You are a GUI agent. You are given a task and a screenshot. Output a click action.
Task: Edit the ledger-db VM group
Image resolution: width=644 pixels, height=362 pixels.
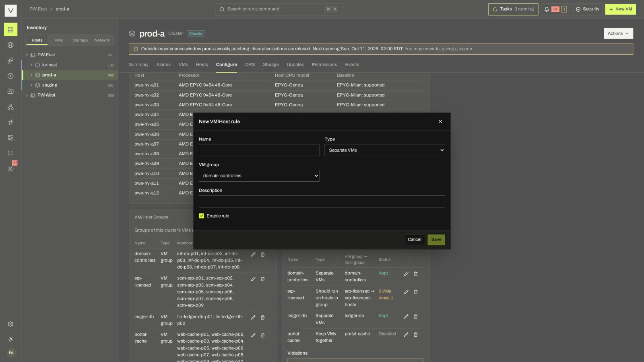[253, 318]
